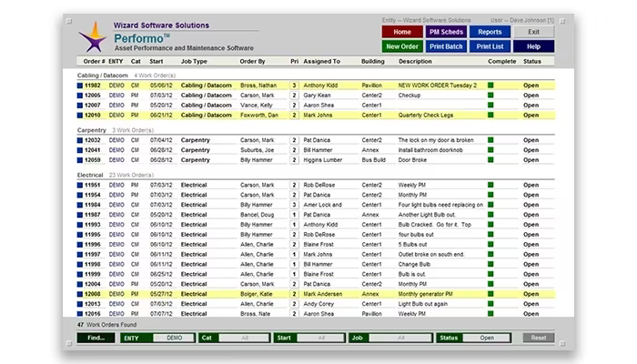This screenshot has width=637, height=364.
Task: Open Help
Action: pyautogui.click(x=533, y=46)
